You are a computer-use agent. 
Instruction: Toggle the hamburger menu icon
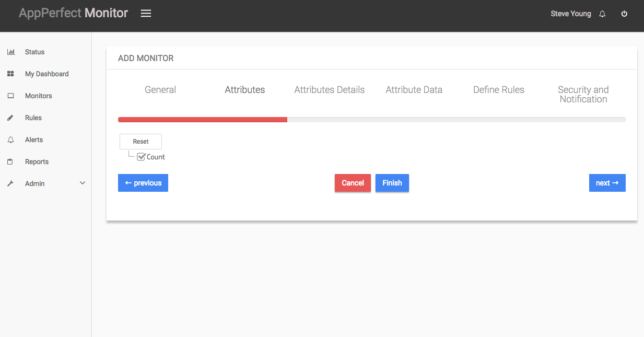point(146,14)
